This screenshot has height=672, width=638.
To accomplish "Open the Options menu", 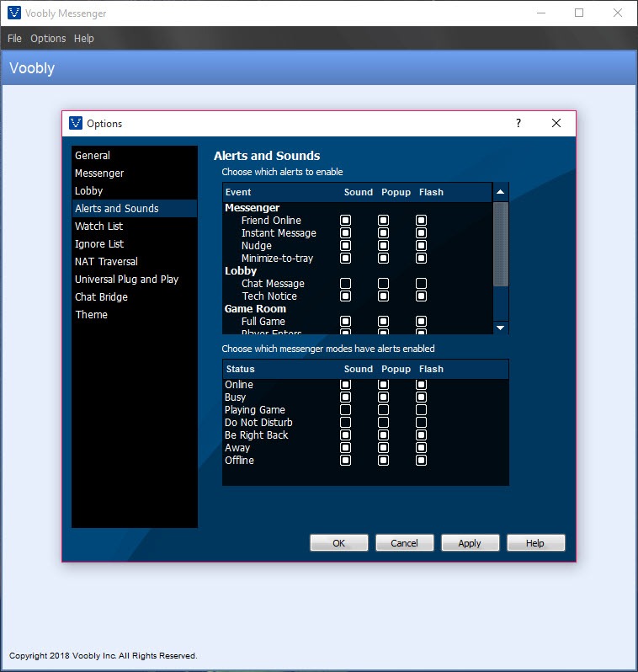I will [48, 39].
